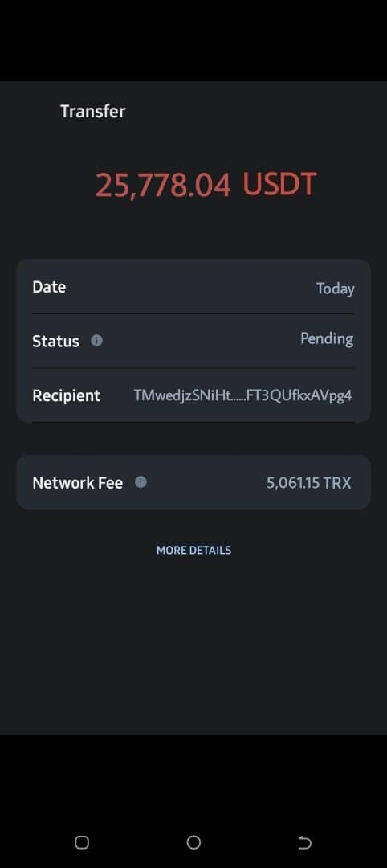Tap the Today date value
The width and height of the screenshot is (387, 868).
(x=335, y=289)
